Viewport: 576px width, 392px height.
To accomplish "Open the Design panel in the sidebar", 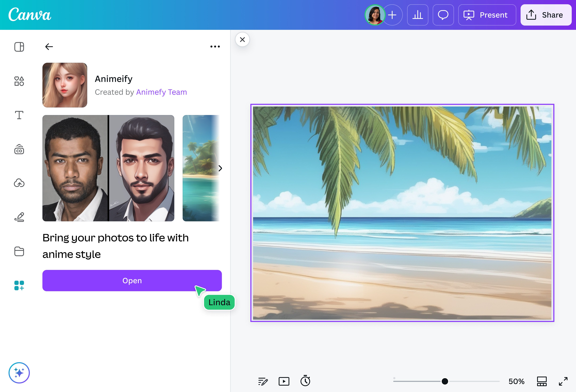I will pyautogui.click(x=19, y=47).
